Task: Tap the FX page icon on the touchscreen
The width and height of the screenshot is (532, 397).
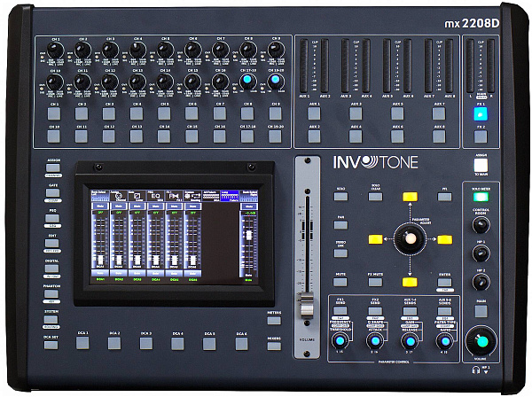Action: click(174, 196)
